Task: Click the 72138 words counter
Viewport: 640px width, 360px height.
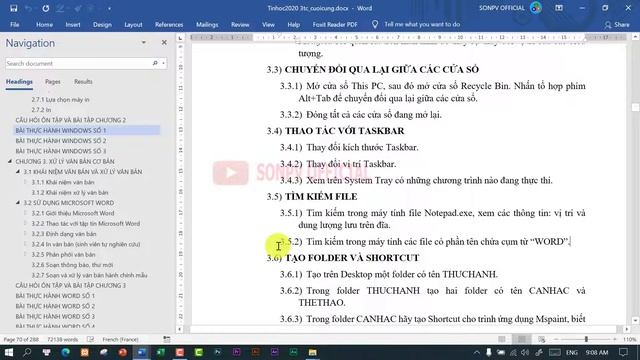Action: [62, 340]
